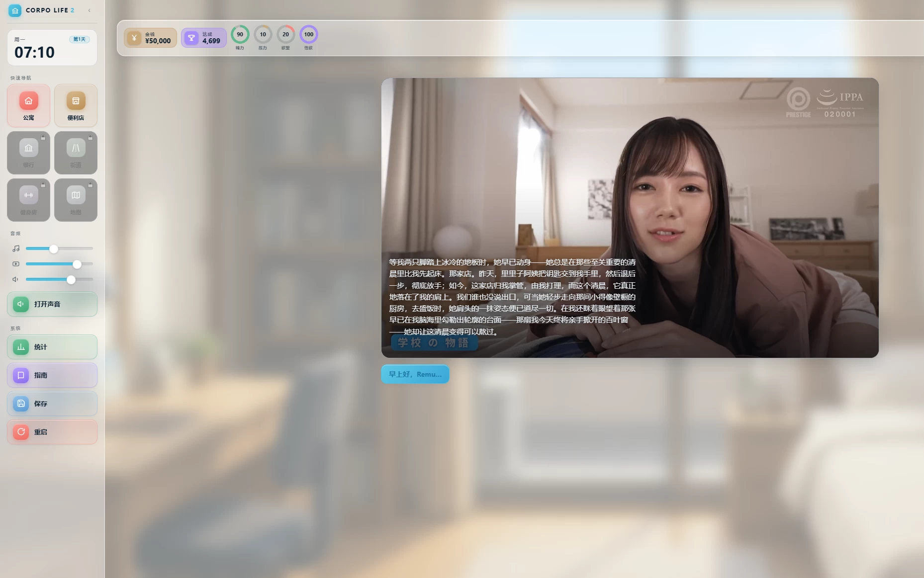Click the 欲望 desire gauge showing 20
The width and height of the screenshot is (924, 578).
[x=285, y=34]
